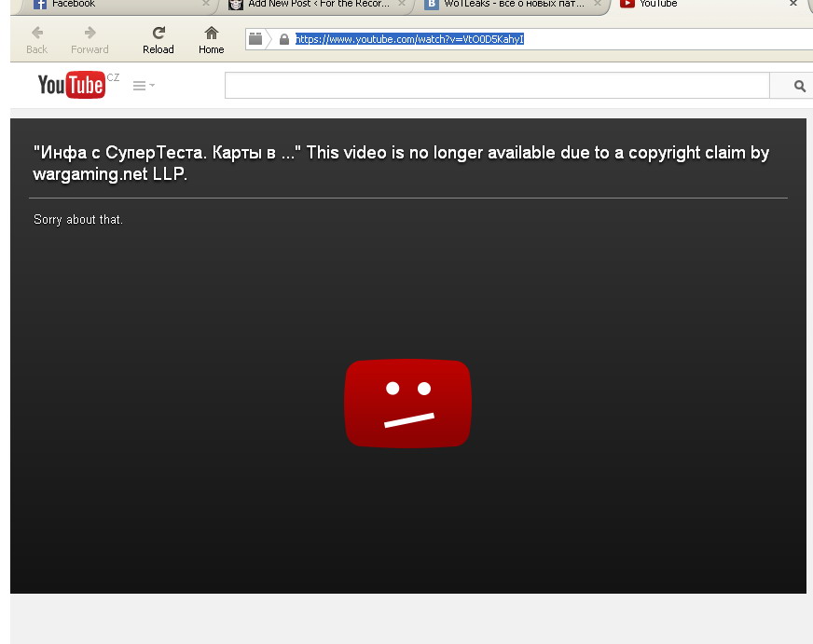
Task: Reload the current page
Action: click(158, 40)
